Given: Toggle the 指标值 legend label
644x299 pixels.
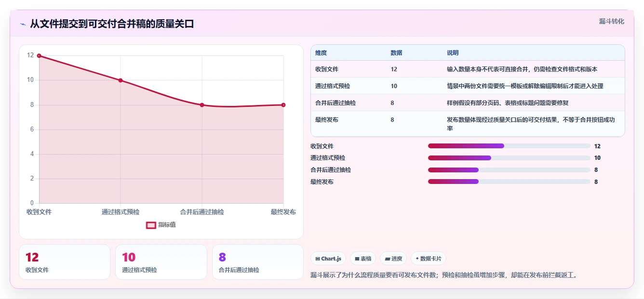Looking at the screenshot, I should [x=167, y=225].
